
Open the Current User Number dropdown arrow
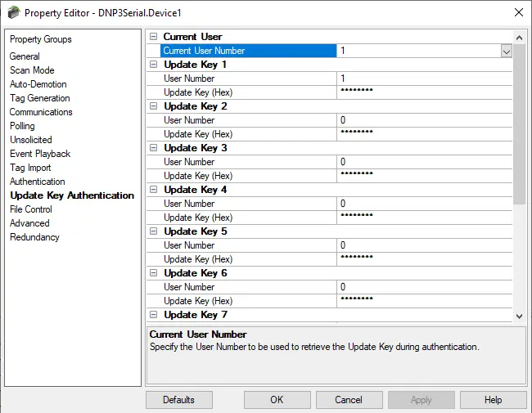(506, 51)
